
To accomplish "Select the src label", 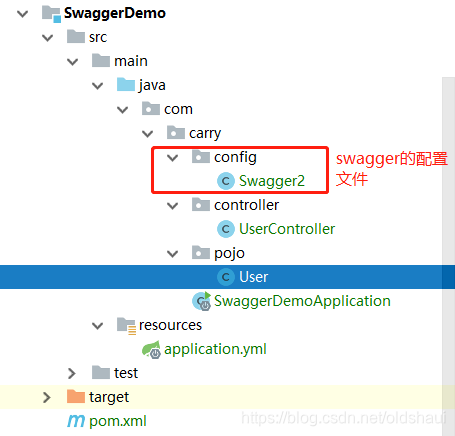I will 98,37.
